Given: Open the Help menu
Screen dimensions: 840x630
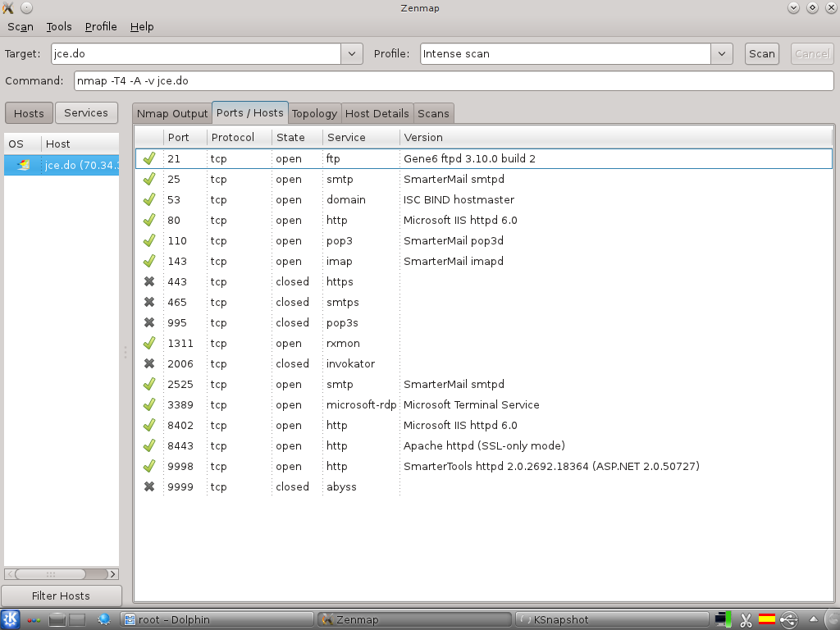Looking at the screenshot, I should click(x=142, y=27).
